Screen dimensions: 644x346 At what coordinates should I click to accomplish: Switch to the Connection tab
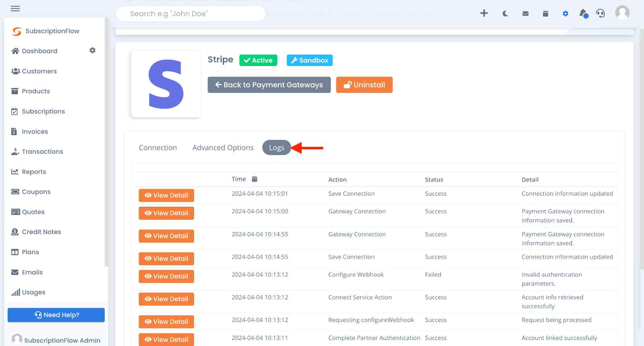point(158,148)
